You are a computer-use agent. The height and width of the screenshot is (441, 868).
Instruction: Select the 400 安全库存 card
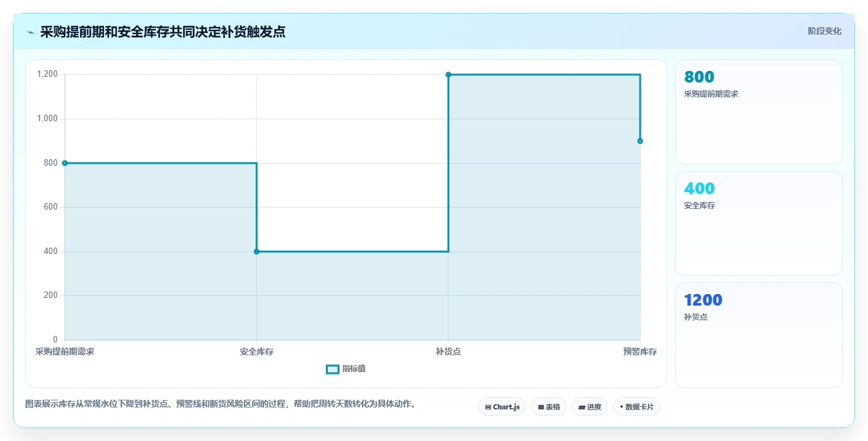(x=759, y=224)
